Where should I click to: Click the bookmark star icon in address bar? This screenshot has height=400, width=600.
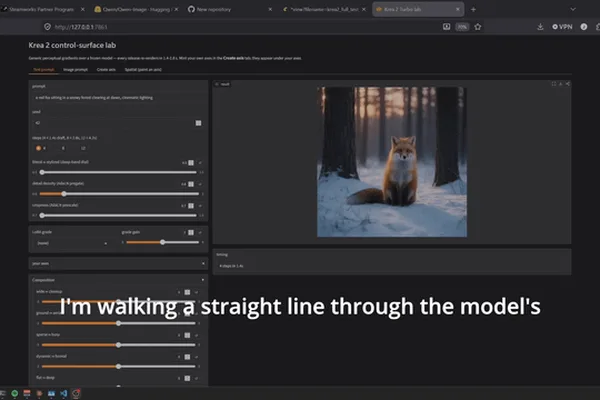pos(478,27)
